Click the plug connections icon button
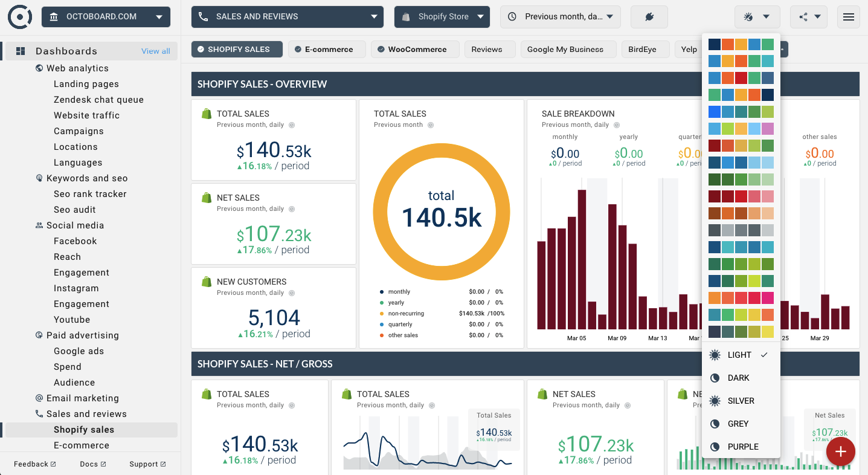868x475 pixels. 649,17
